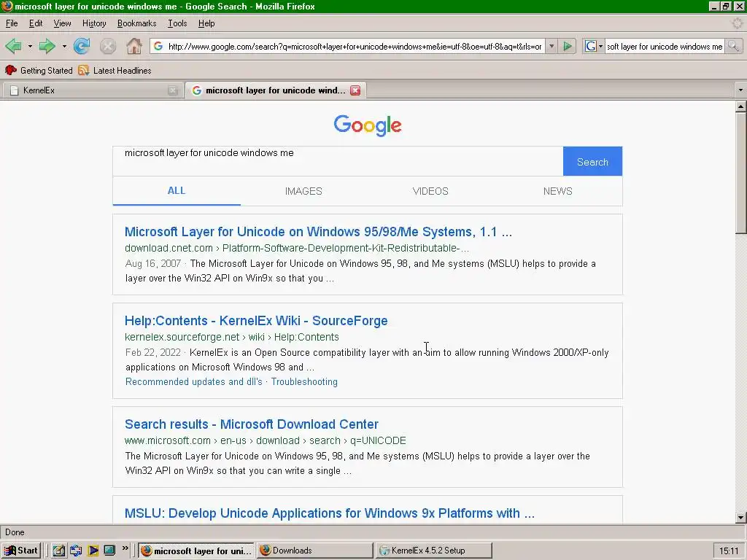Open the History menu
This screenshot has width=747, height=560.
94,23
